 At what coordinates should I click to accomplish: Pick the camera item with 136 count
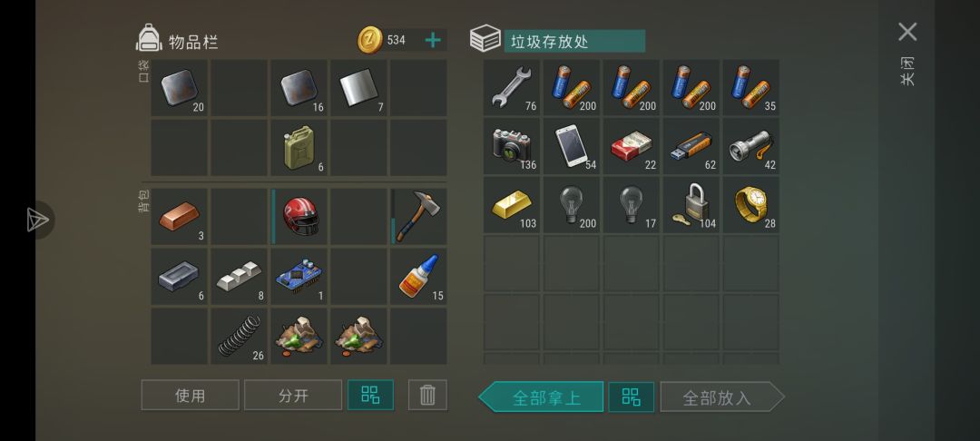point(511,146)
